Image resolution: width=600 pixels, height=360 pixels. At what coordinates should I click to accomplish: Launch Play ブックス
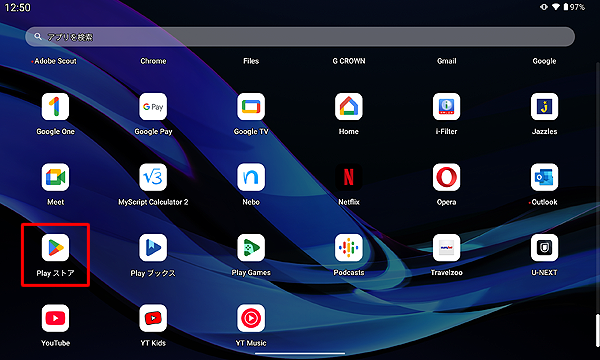pos(153,248)
